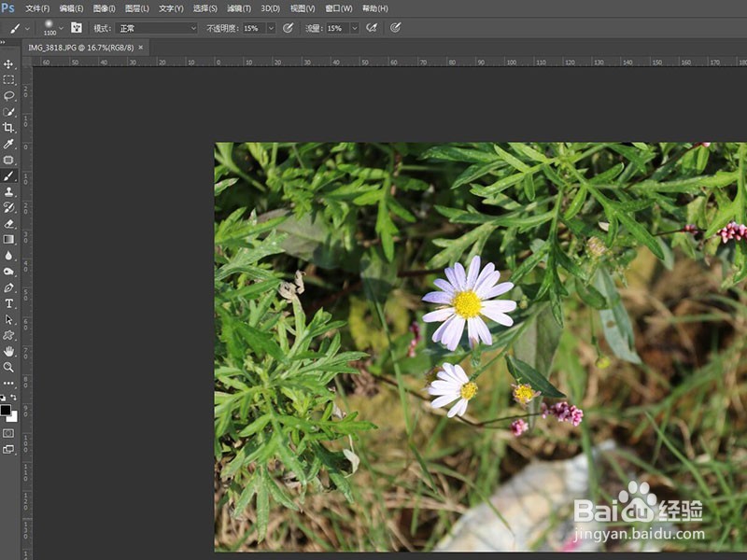Reset default foreground and background colors
Viewport: 747px width, 560px height.
tap(4, 398)
